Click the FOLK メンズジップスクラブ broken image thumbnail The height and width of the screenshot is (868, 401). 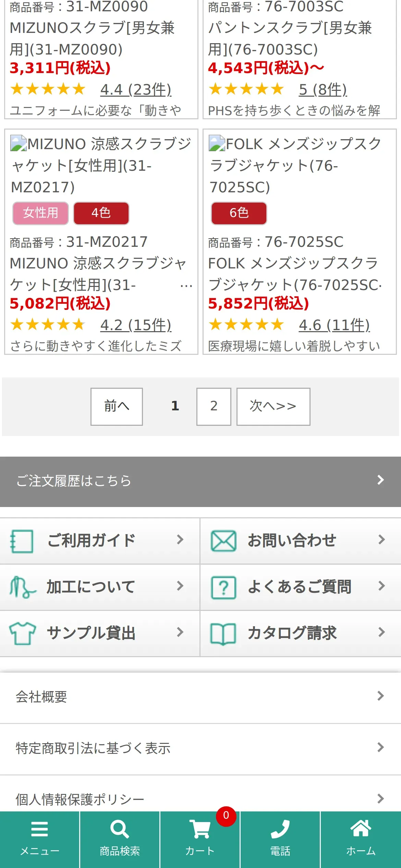coord(217,143)
